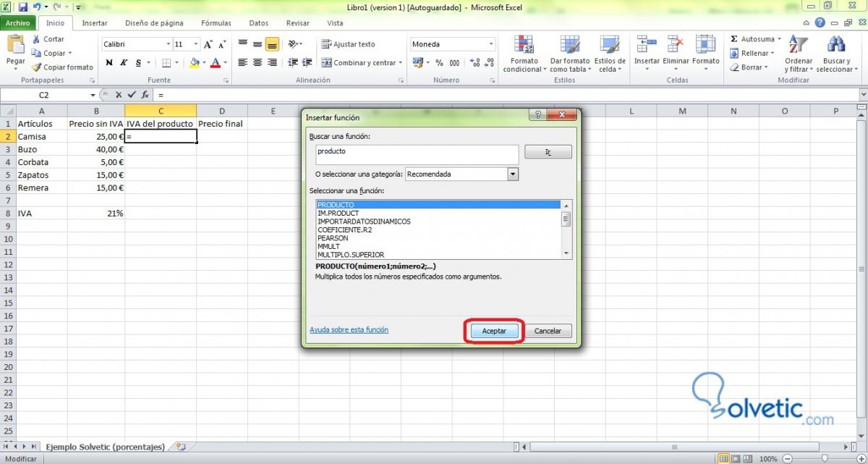Click the Buscar una función text box
868x464 pixels.
pyautogui.click(x=417, y=154)
